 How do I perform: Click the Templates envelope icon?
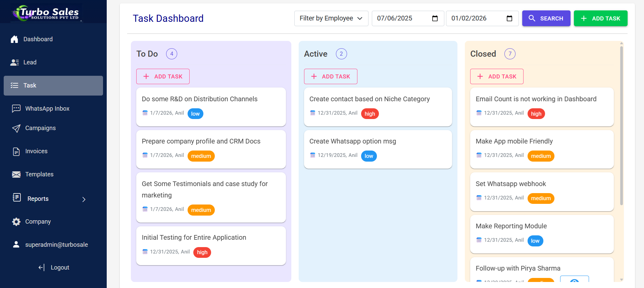pyautogui.click(x=16, y=174)
